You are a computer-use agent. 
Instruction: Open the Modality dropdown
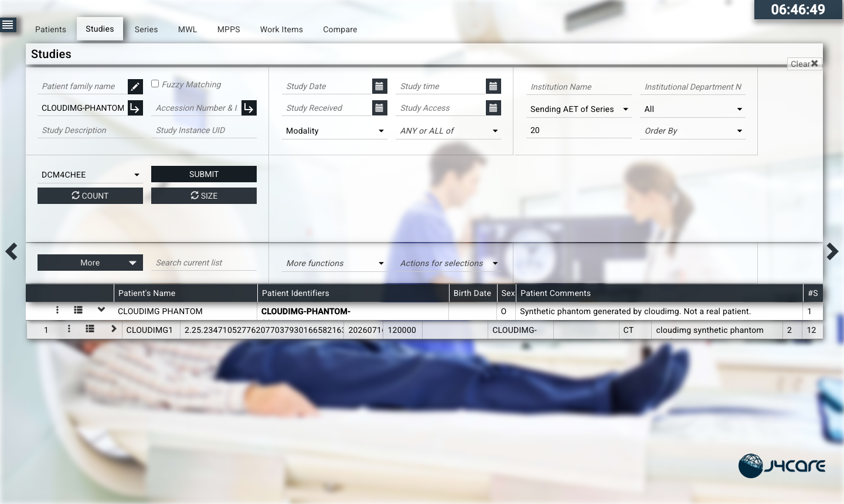pyautogui.click(x=335, y=131)
